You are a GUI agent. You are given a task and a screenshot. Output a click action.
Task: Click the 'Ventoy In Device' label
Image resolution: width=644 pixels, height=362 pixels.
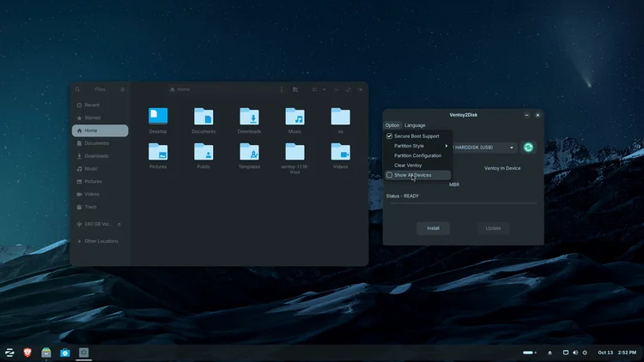502,168
